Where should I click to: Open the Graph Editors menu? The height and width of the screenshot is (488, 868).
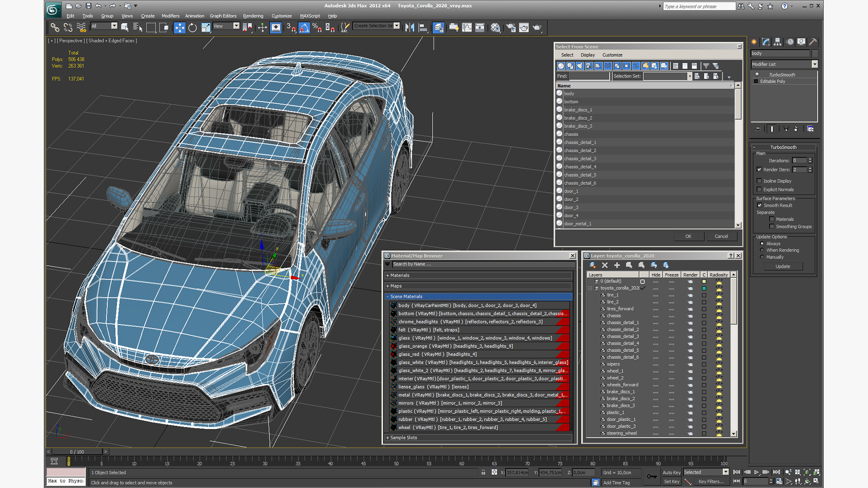tap(223, 16)
